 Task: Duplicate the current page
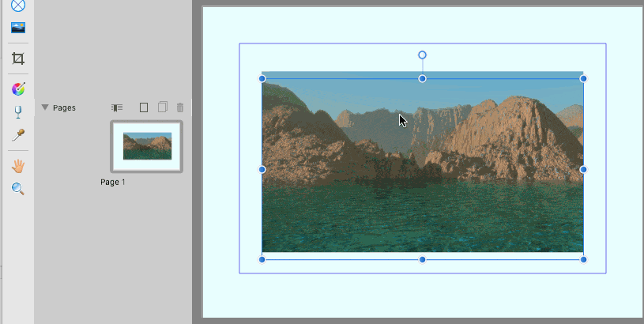(163, 107)
